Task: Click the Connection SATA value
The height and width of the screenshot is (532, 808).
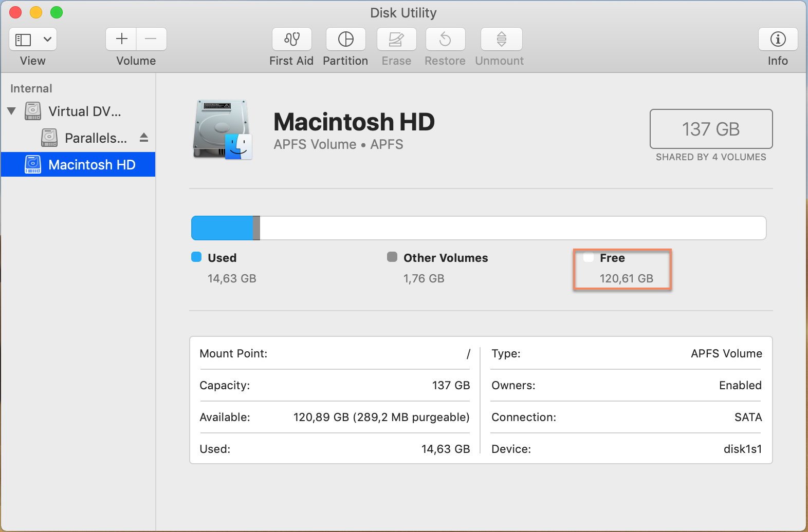Action: tap(748, 417)
